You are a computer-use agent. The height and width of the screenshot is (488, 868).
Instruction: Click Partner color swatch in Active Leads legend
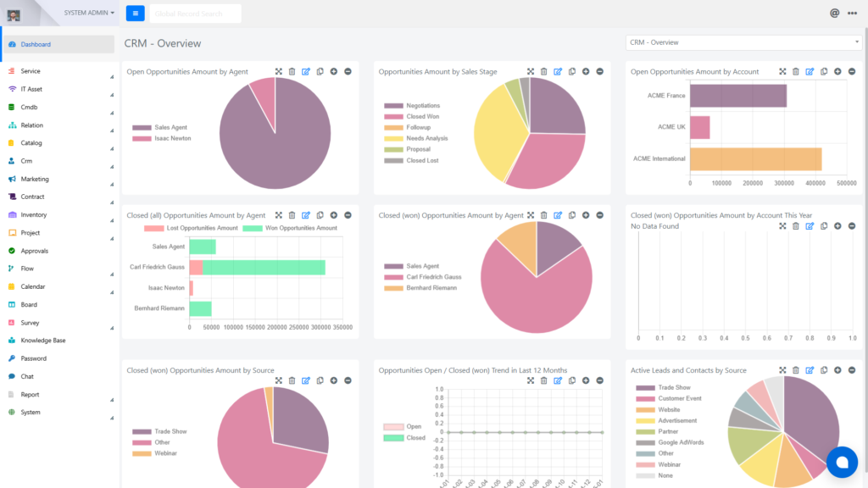[x=645, y=431]
